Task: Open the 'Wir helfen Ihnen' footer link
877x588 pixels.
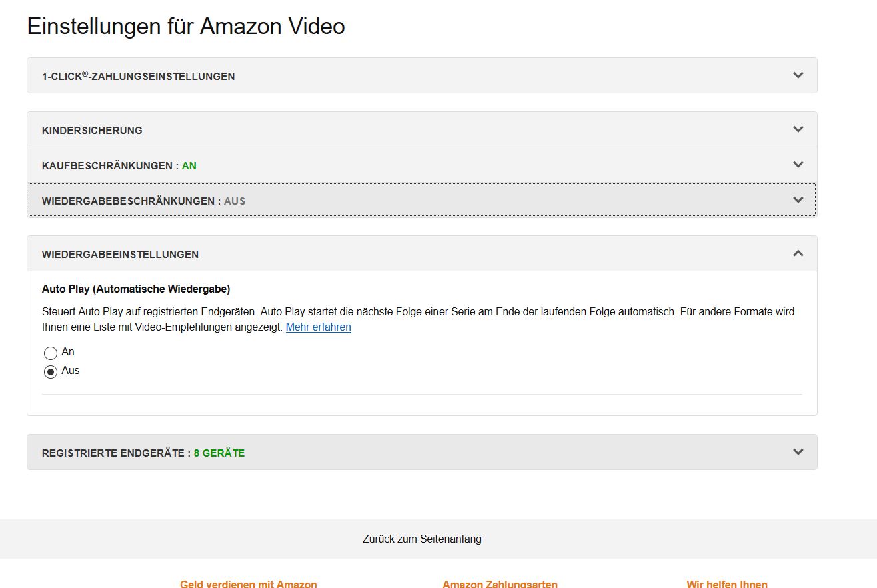Action: pyautogui.click(x=726, y=584)
